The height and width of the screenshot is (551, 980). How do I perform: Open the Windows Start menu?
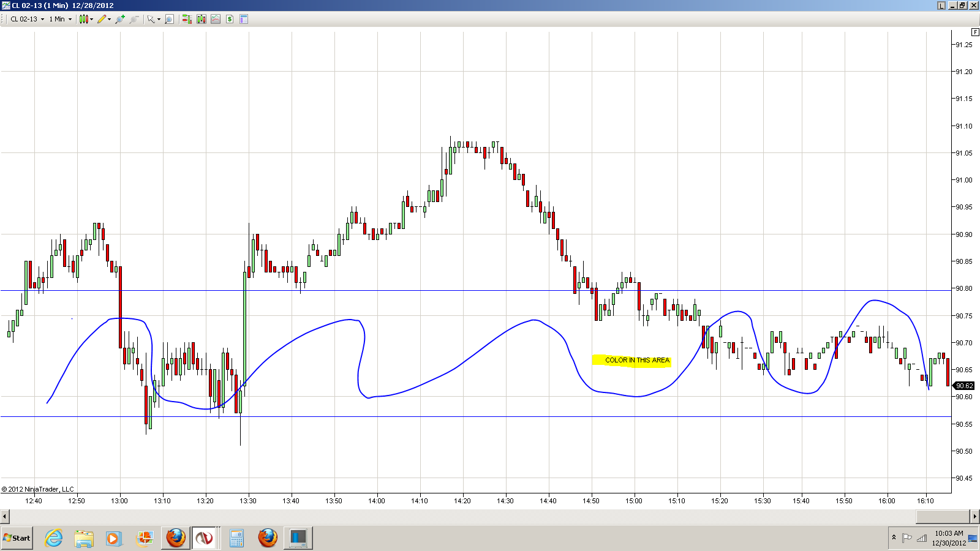point(17,538)
